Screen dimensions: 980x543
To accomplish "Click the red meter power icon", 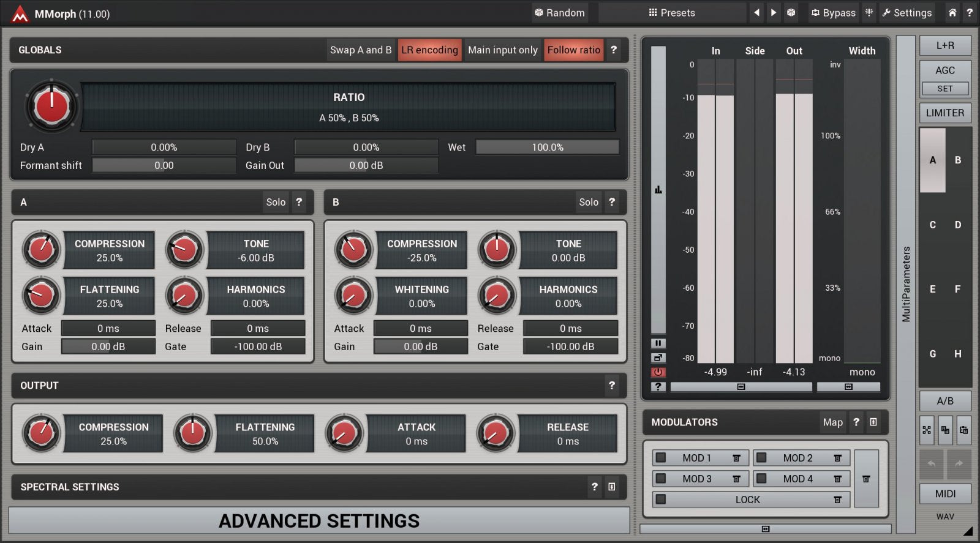I will coord(658,372).
